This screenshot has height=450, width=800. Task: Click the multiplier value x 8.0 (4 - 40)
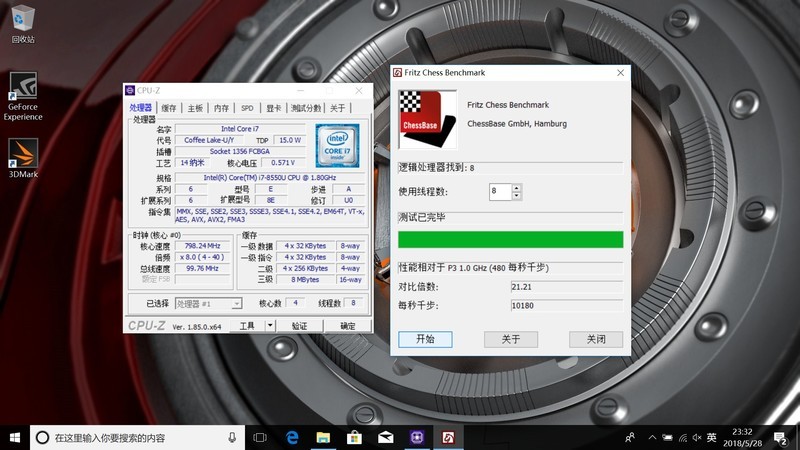pos(203,257)
